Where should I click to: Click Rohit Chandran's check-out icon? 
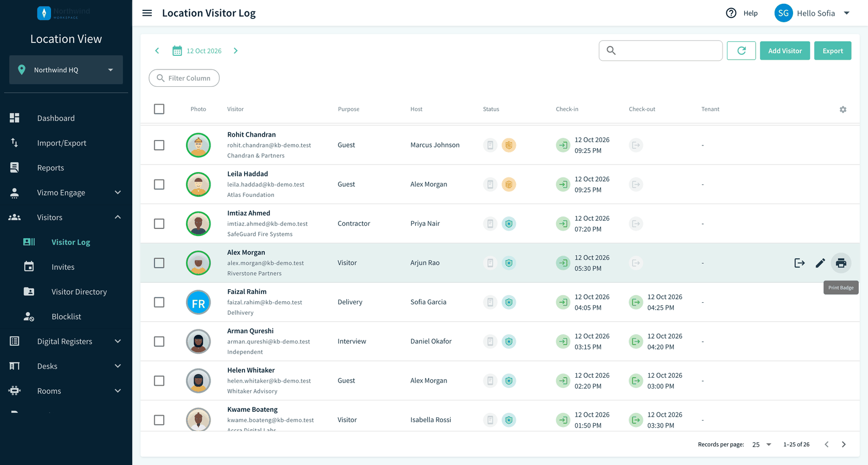click(636, 145)
